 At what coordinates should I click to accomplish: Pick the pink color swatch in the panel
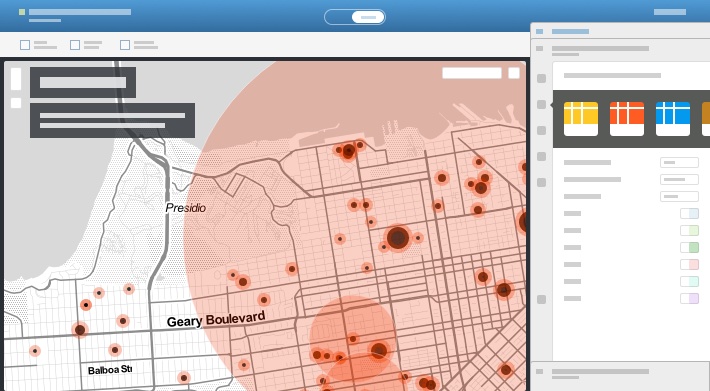click(689, 264)
